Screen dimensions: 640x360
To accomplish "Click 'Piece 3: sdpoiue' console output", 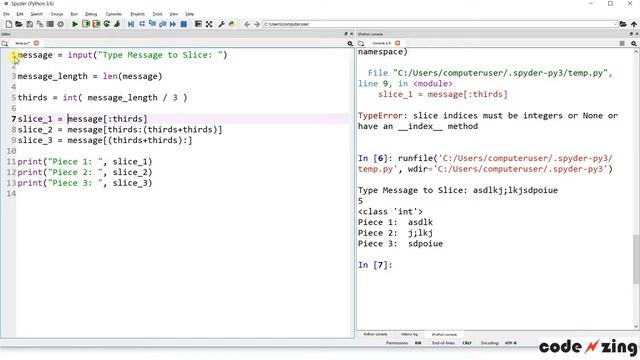I will (400, 244).
